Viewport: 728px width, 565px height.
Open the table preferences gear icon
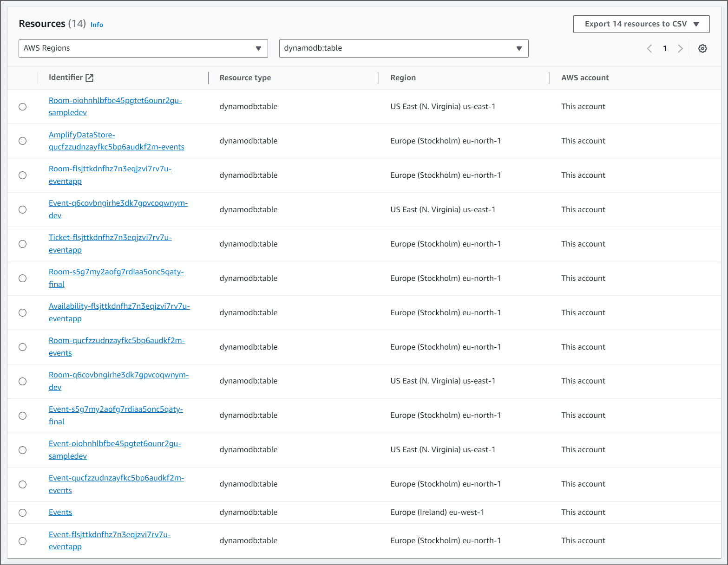(702, 48)
